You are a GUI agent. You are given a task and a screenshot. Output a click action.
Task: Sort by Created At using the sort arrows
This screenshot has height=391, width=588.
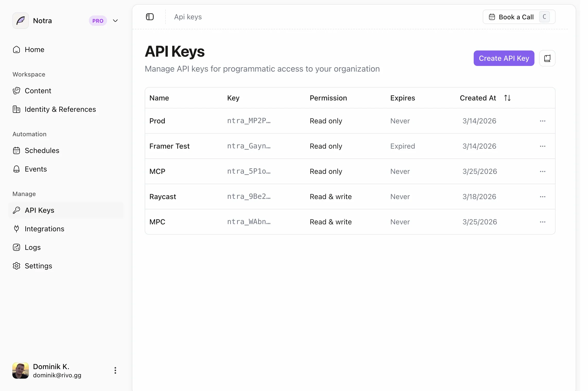pos(507,98)
